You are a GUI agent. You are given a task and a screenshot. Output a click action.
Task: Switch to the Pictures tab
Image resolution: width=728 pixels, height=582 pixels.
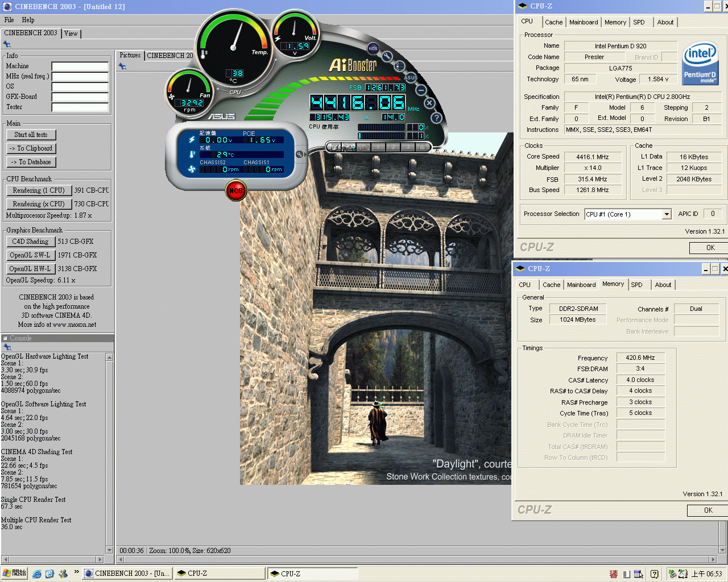click(130, 55)
